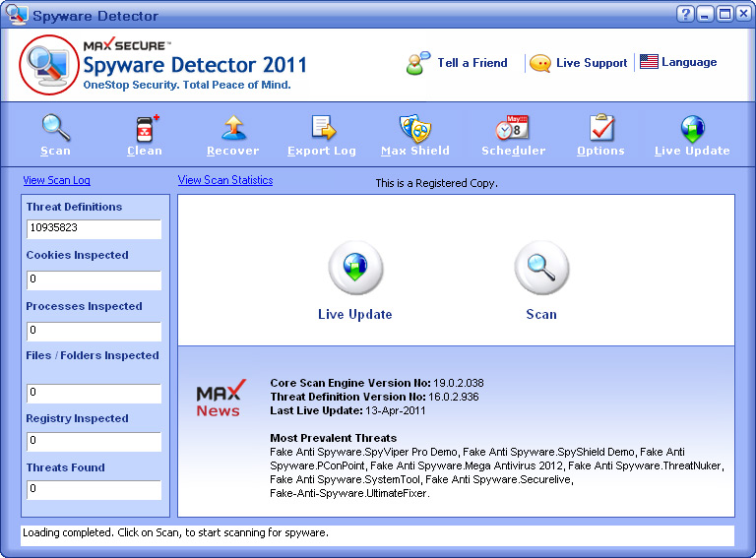Click the Cookies Inspected label
Viewport: 756px width, 558px height.
point(77,255)
